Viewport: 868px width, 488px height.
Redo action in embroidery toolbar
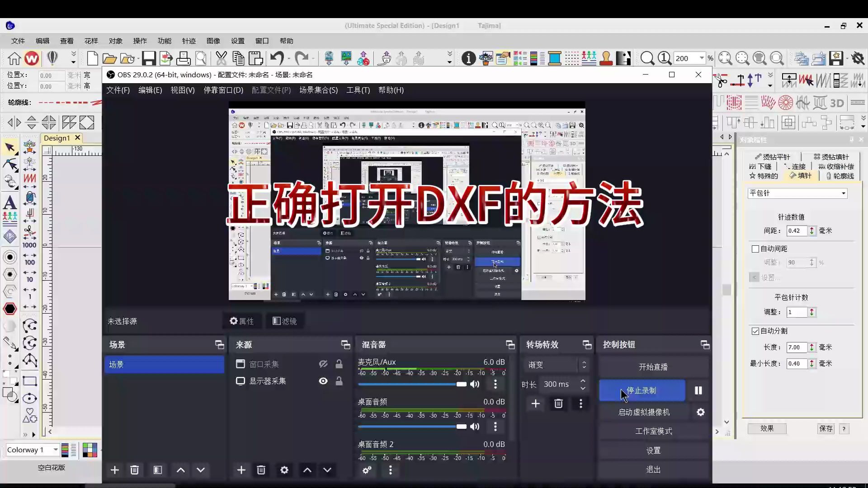(302, 58)
